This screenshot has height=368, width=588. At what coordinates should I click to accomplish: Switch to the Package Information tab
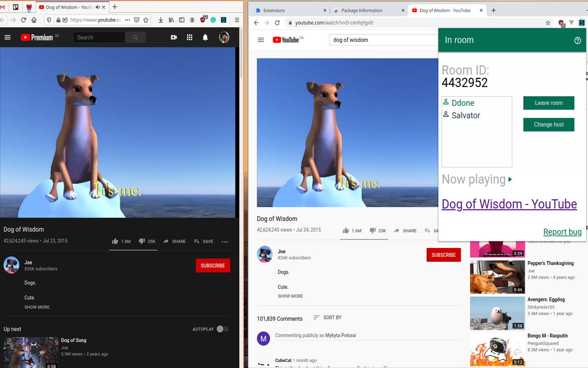pyautogui.click(x=363, y=10)
